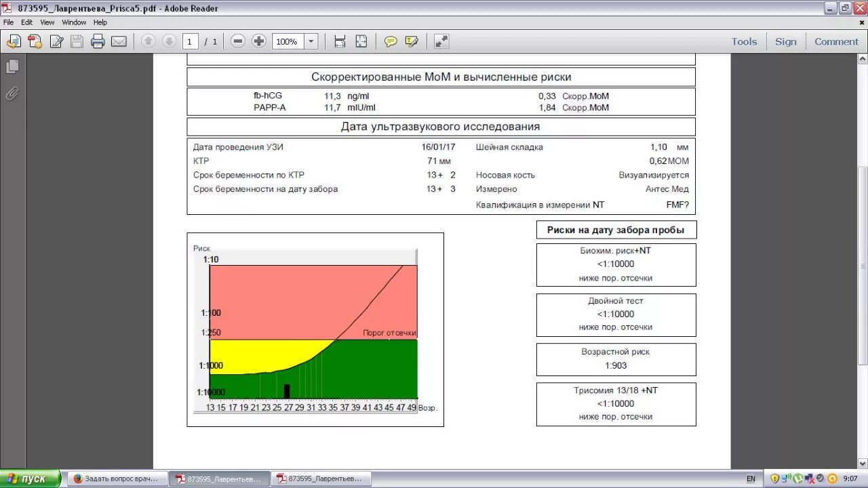868x488 pixels.
Task: Click the 'fb-hCG' row label
Action: pyautogui.click(x=268, y=96)
